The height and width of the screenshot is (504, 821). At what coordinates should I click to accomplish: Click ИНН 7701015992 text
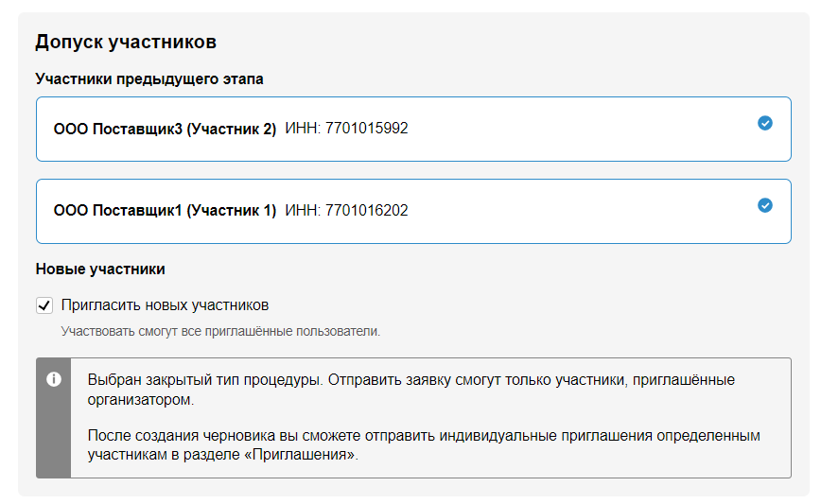(346, 129)
